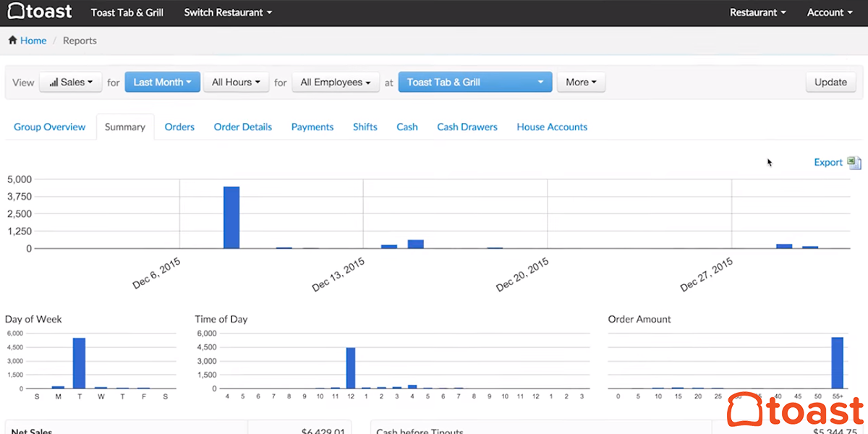This screenshot has width=868, height=434.
Task: Open the House Accounts tab
Action: click(x=552, y=127)
